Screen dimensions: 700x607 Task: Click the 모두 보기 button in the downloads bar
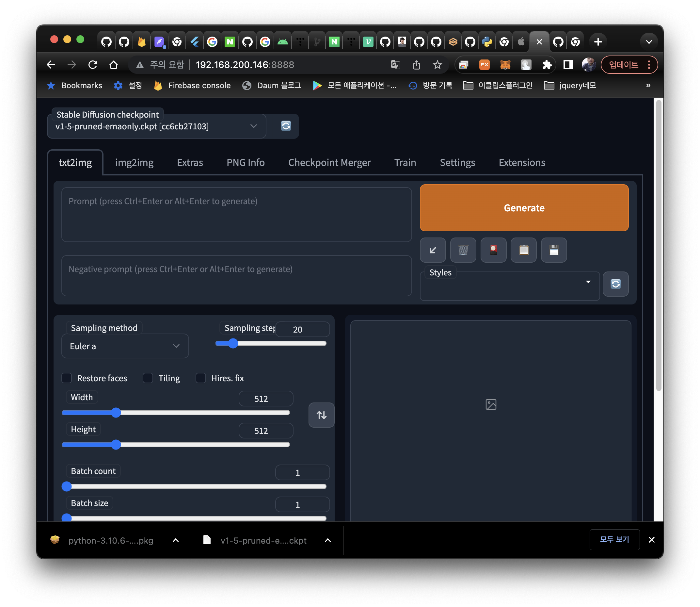[614, 539]
